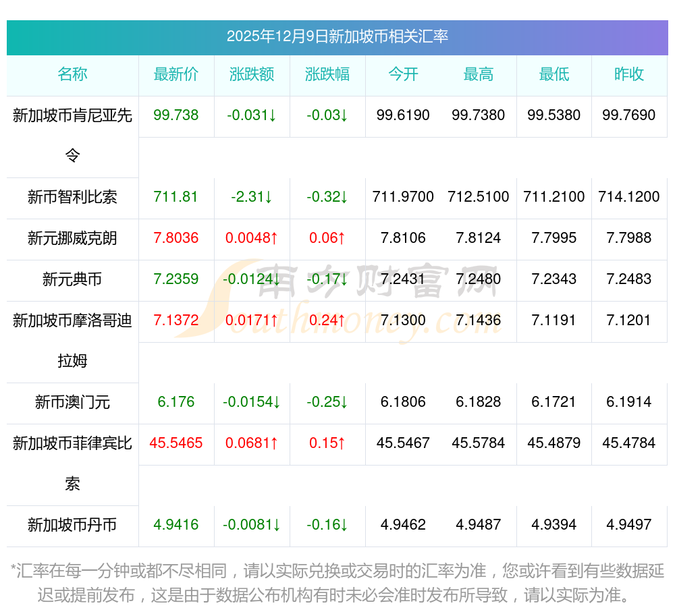
Task: Select the 昨收 column header
Action: (x=629, y=75)
